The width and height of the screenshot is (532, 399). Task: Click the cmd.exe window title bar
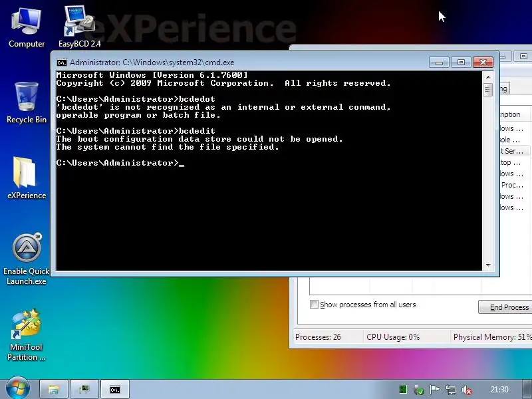point(241,63)
